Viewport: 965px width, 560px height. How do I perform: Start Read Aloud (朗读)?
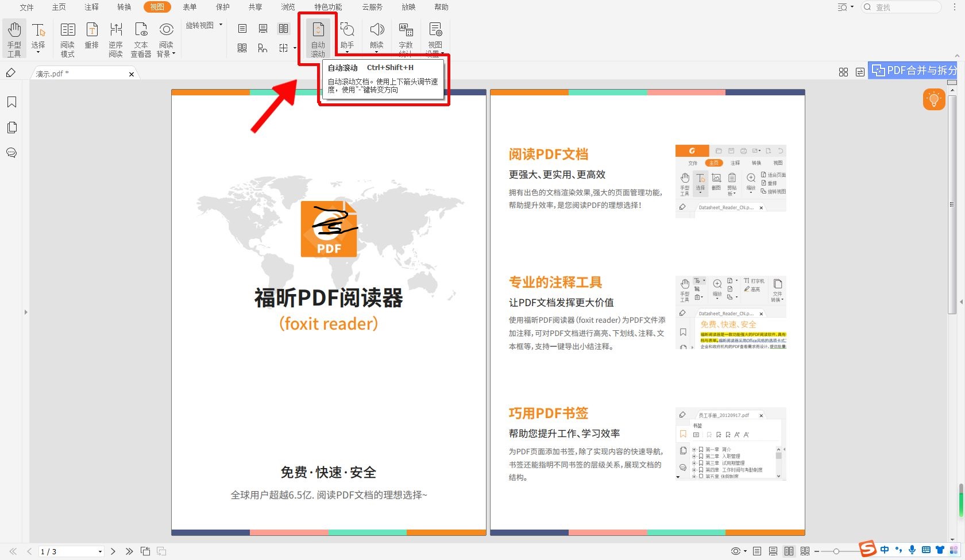pyautogui.click(x=376, y=34)
